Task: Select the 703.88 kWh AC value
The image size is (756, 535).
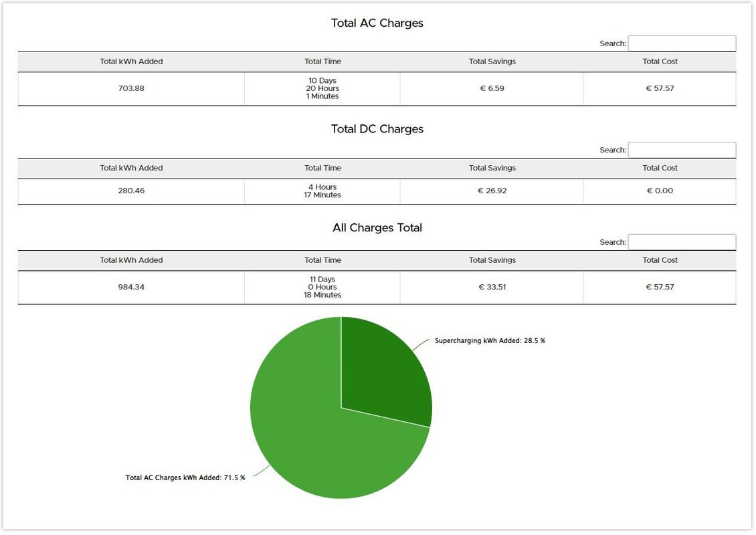Action: [131, 89]
